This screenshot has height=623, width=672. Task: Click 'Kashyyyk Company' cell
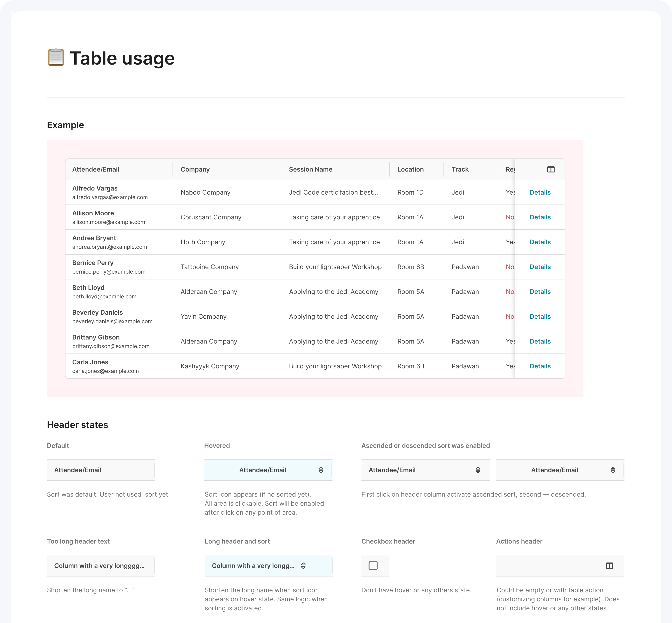(x=210, y=366)
